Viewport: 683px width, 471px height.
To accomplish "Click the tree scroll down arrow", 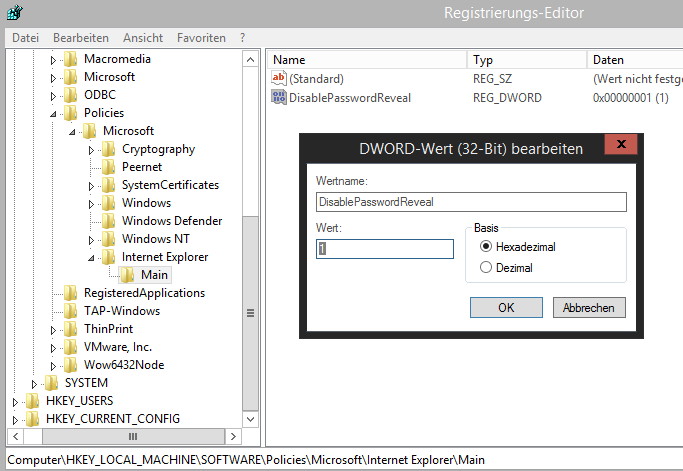I will [x=250, y=419].
